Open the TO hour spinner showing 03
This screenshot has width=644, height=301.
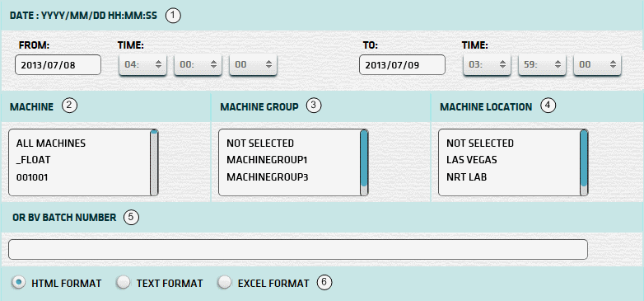(x=487, y=64)
